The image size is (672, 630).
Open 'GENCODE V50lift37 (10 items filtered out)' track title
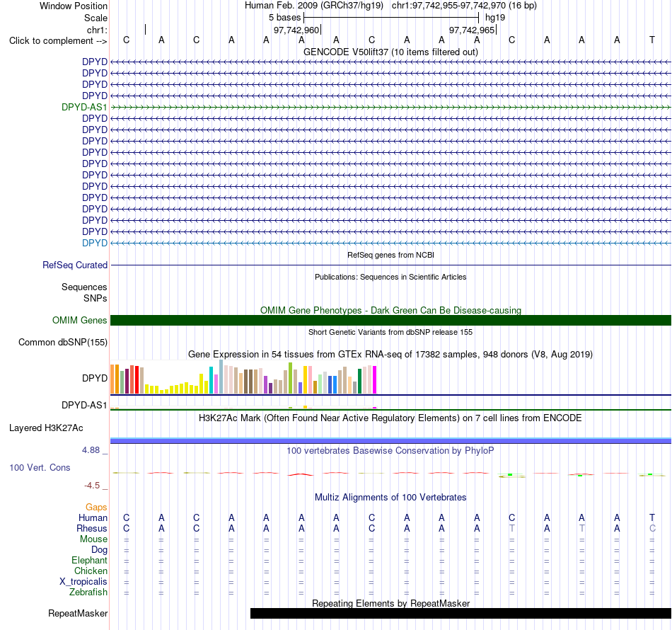390,52
